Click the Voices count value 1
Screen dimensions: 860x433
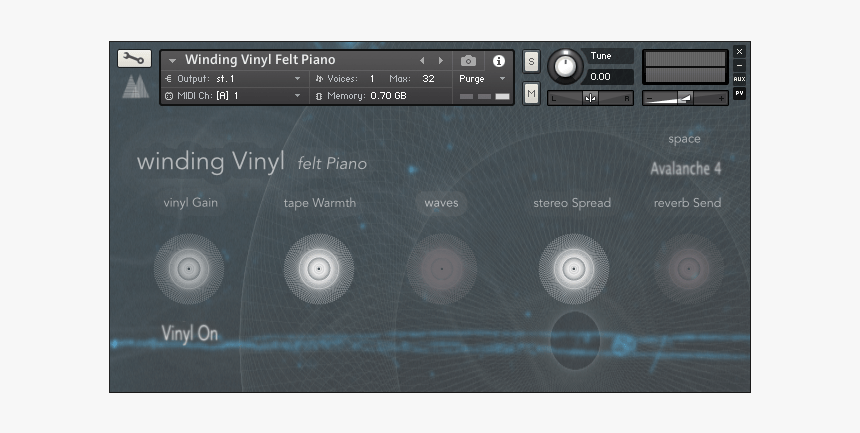coord(372,79)
